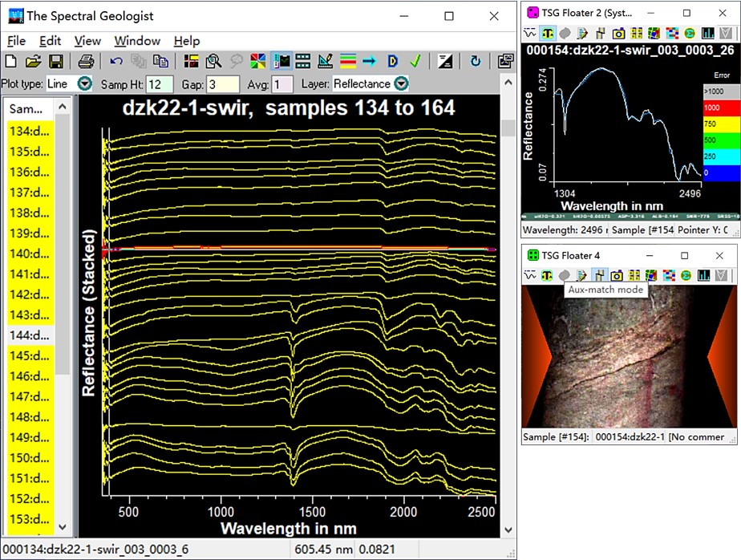Click the Save icon in main toolbar
741x560 pixels.
click(56, 61)
